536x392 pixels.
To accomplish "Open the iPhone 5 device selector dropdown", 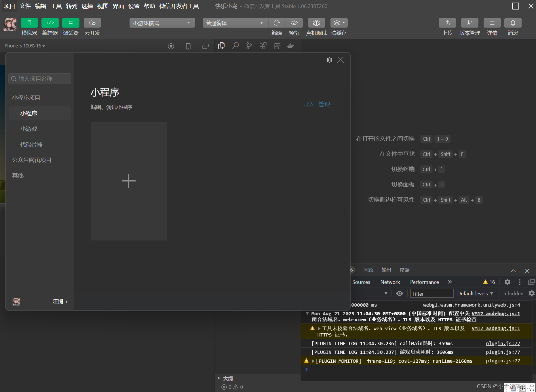I will pyautogui.click(x=24, y=46).
